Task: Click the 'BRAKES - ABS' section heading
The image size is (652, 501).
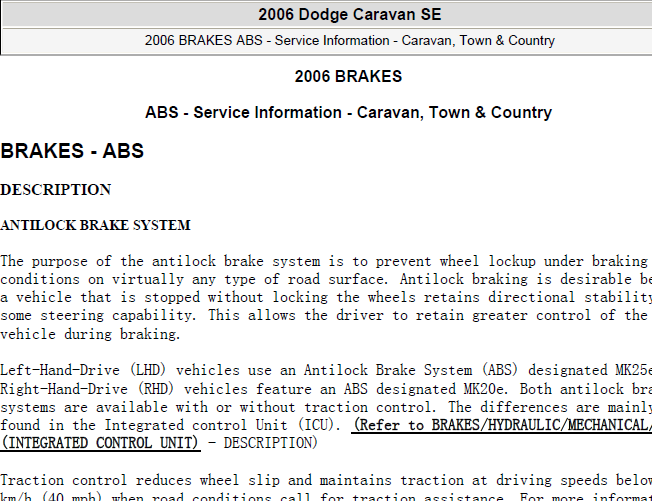Action: tap(72, 151)
